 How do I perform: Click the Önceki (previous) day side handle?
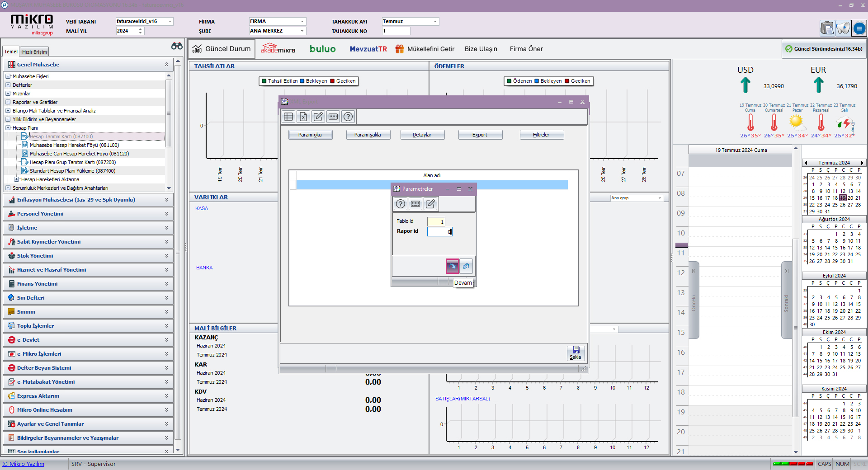[x=693, y=300]
